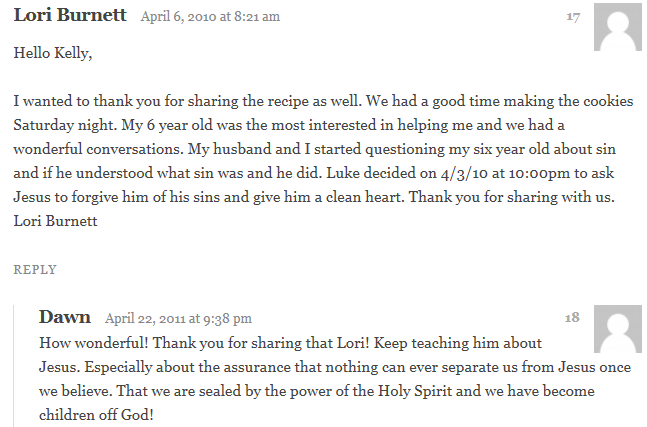The width and height of the screenshot is (647, 427).
Task: Click comment number 18
Action: 572,317
